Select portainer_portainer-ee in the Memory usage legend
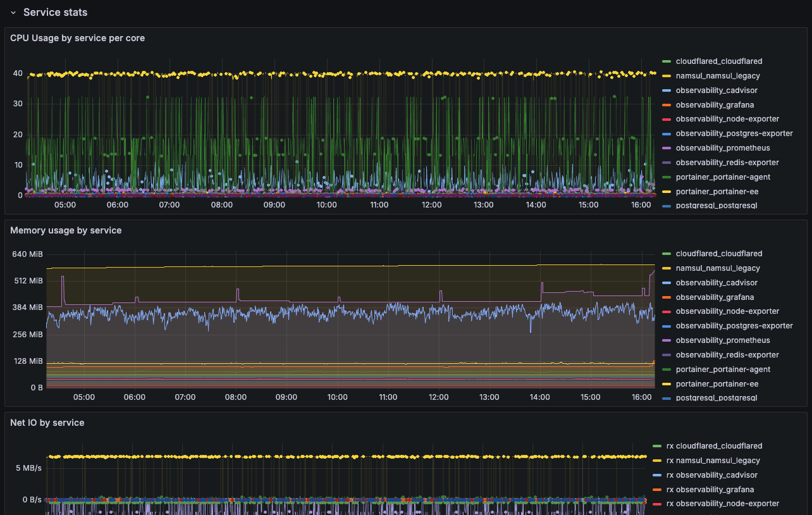The image size is (812, 515). [x=717, y=384]
